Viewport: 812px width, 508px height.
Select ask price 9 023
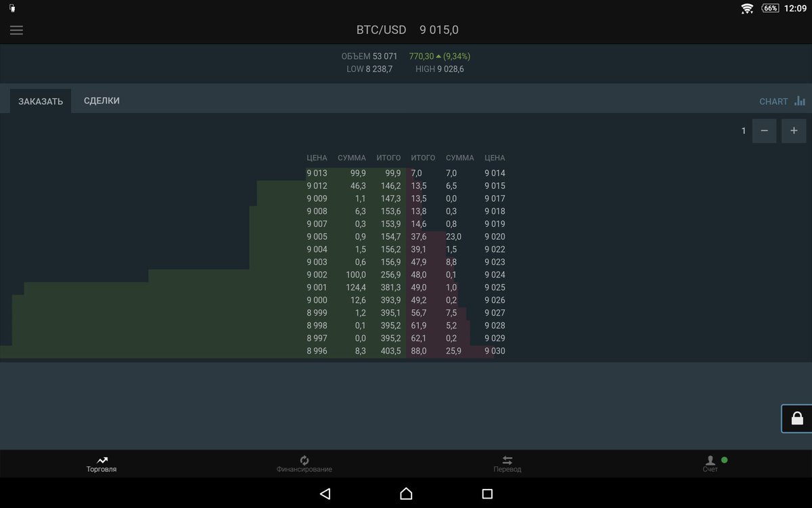(495, 262)
